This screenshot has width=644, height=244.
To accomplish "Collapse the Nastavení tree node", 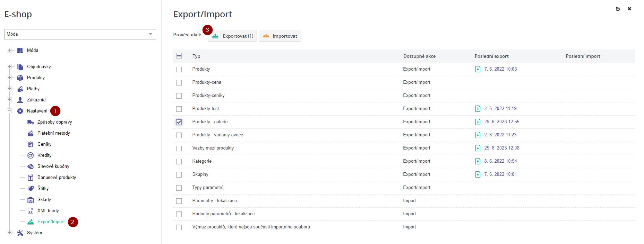I will pyautogui.click(x=9, y=111).
